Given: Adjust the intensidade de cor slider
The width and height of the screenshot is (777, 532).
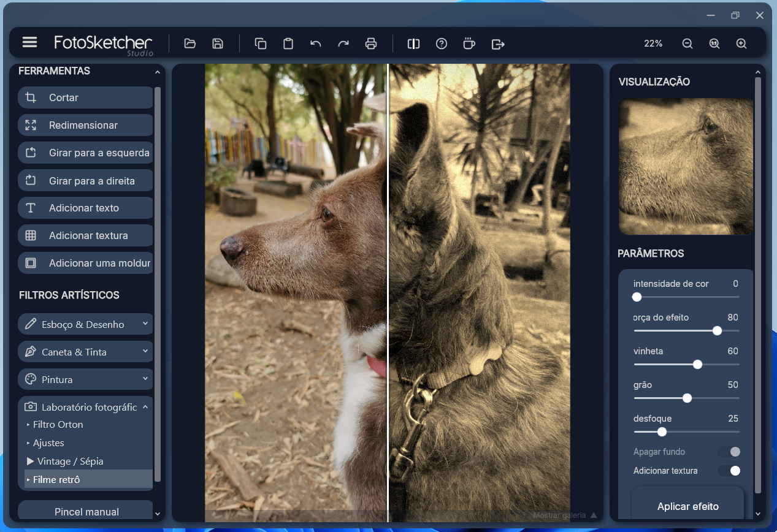Looking at the screenshot, I should pos(686,297).
